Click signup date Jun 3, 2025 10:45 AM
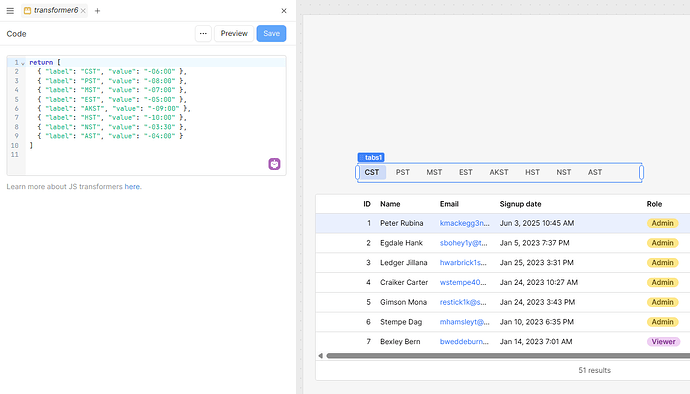690x394 pixels. (x=537, y=223)
